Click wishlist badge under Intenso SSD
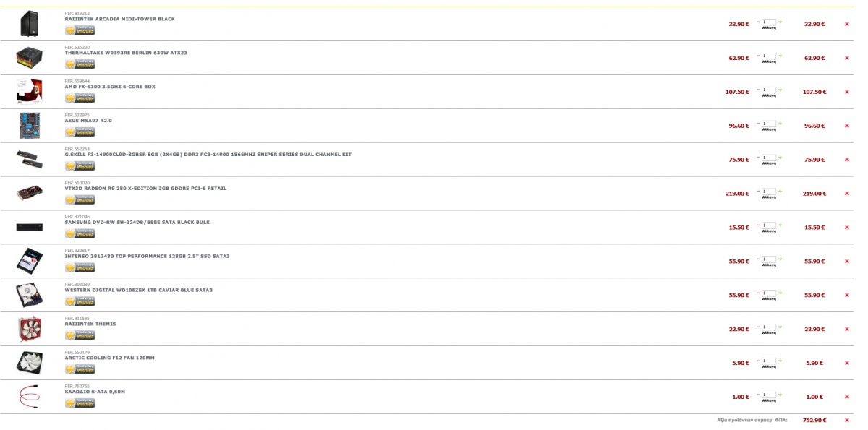Image resolution: width=868 pixels, height=430 pixels. click(x=80, y=268)
